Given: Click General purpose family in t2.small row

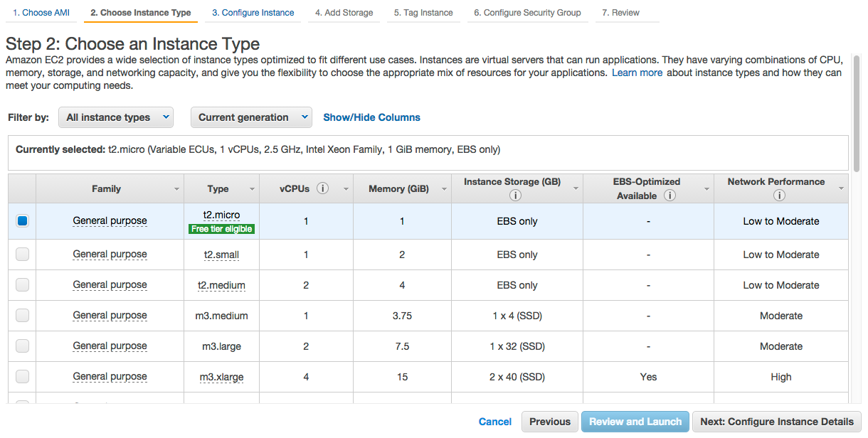Looking at the screenshot, I should 110,254.
